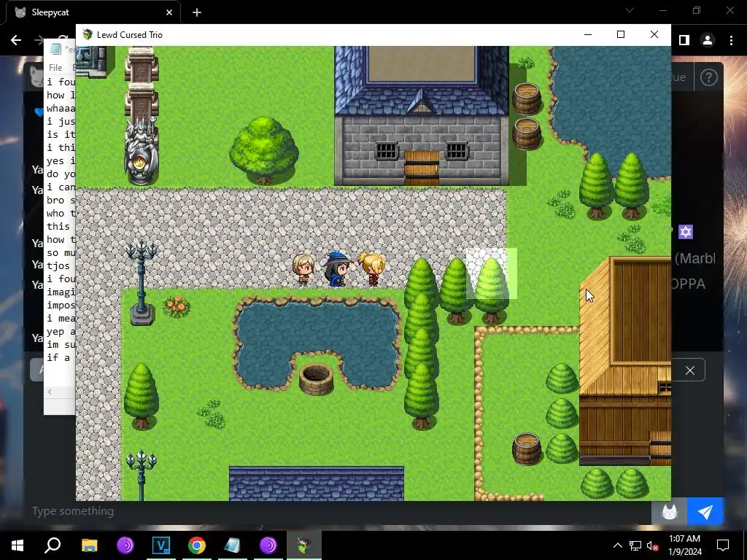Open Windows taskbar search
Viewport: 747px width, 560px height.
click(x=53, y=545)
